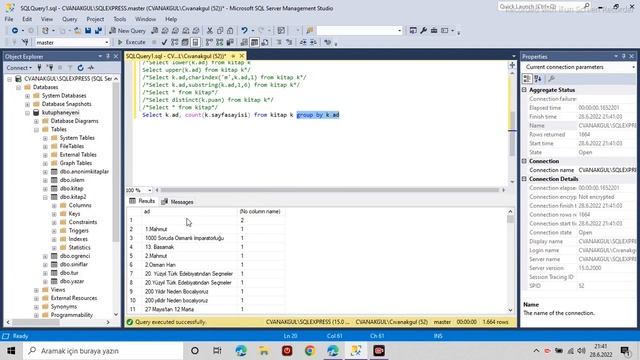Open the Window menu

coord(145,19)
